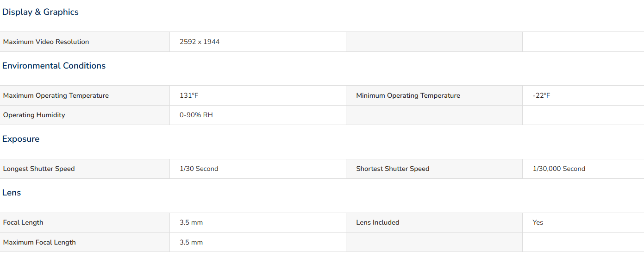
Task: Click the 1/30,000 Second value
Action: [x=559, y=169]
